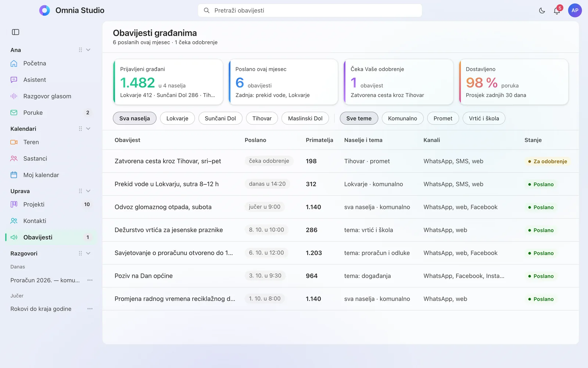Open Projekti board
The image size is (588, 368).
point(50,204)
